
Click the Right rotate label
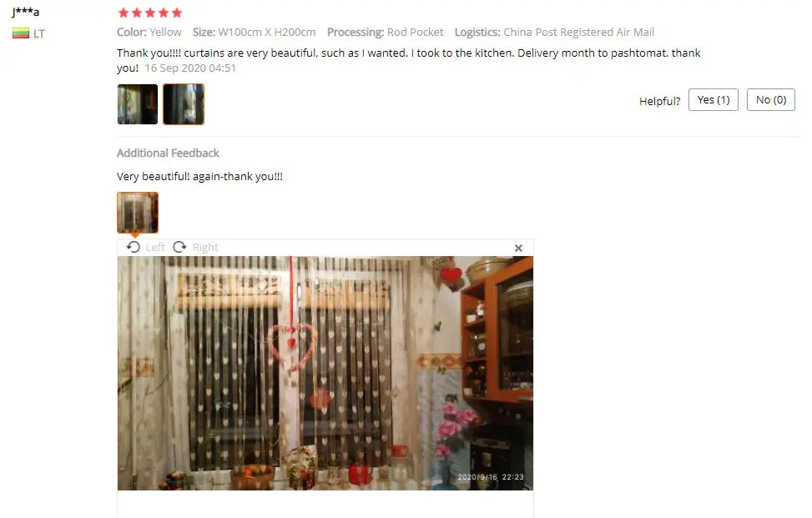pyautogui.click(x=205, y=248)
